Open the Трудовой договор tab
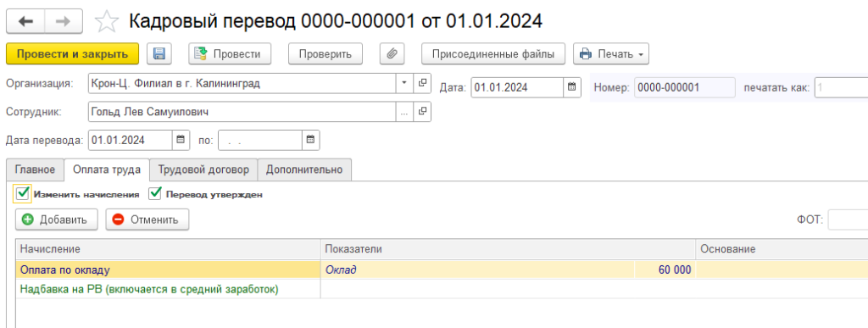The image size is (868, 328). [203, 170]
